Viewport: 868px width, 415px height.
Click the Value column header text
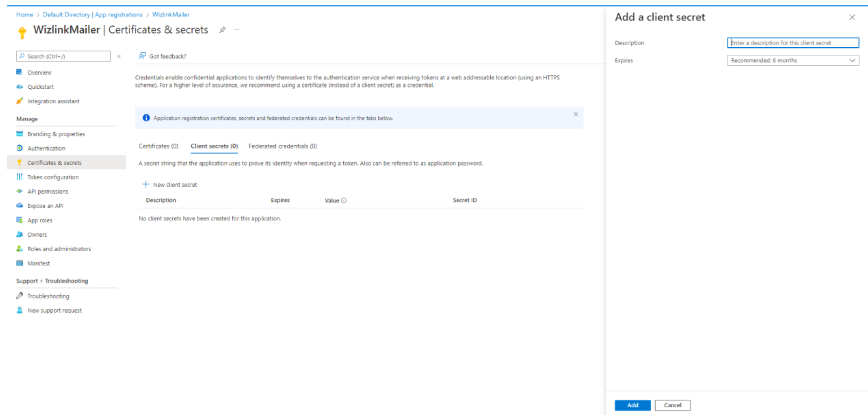tap(332, 200)
